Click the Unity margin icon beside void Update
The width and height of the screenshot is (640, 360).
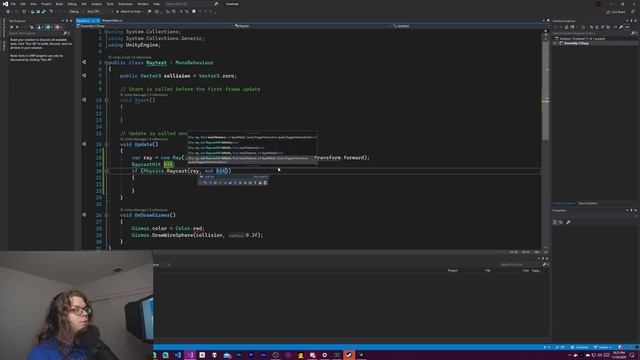click(x=84, y=144)
